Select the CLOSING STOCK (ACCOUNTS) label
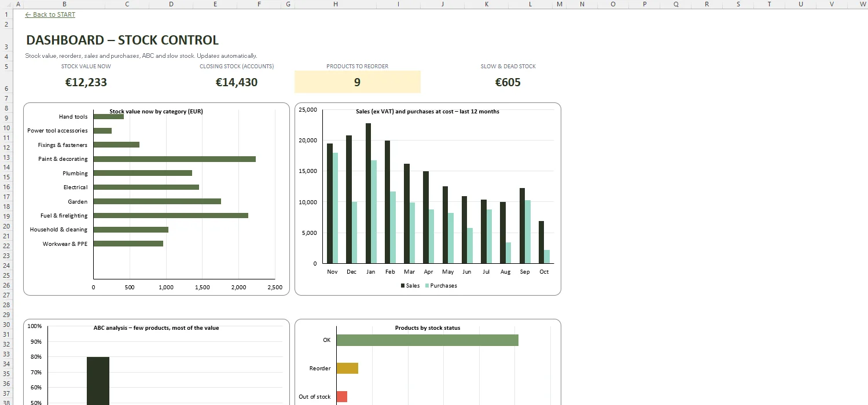The height and width of the screenshot is (405, 868). pos(237,66)
